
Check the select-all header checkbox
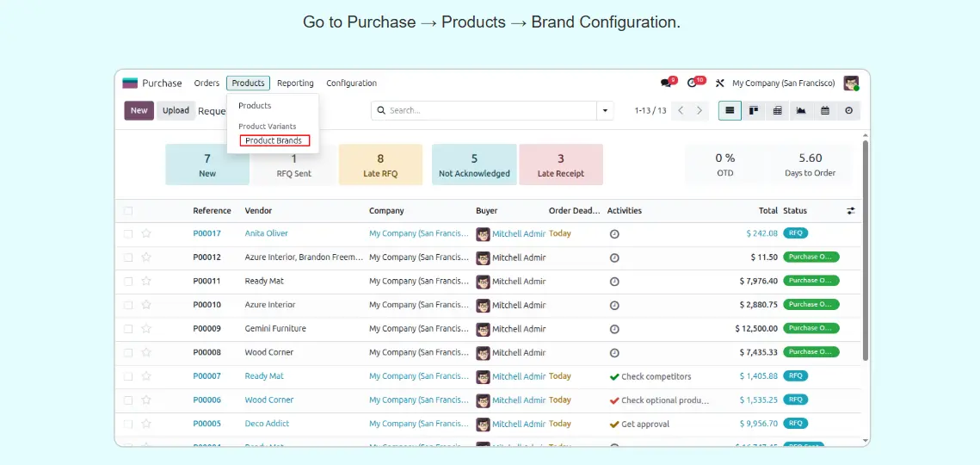click(x=128, y=211)
